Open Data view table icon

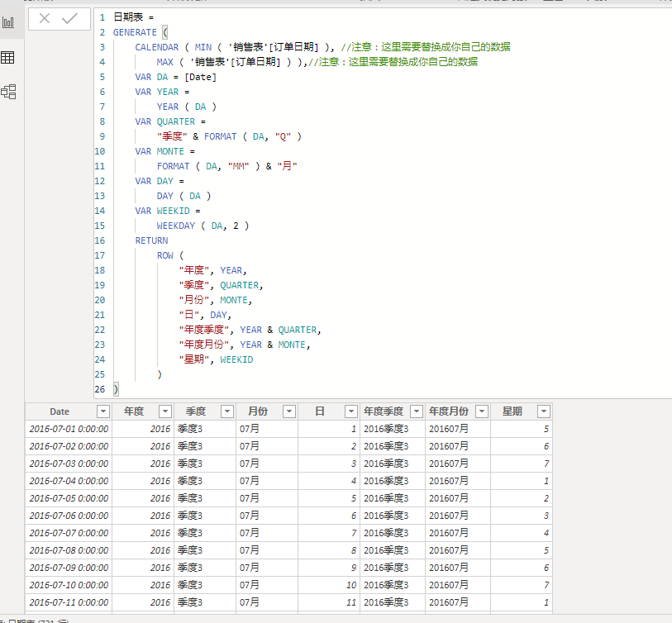click(x=7, y=57)
